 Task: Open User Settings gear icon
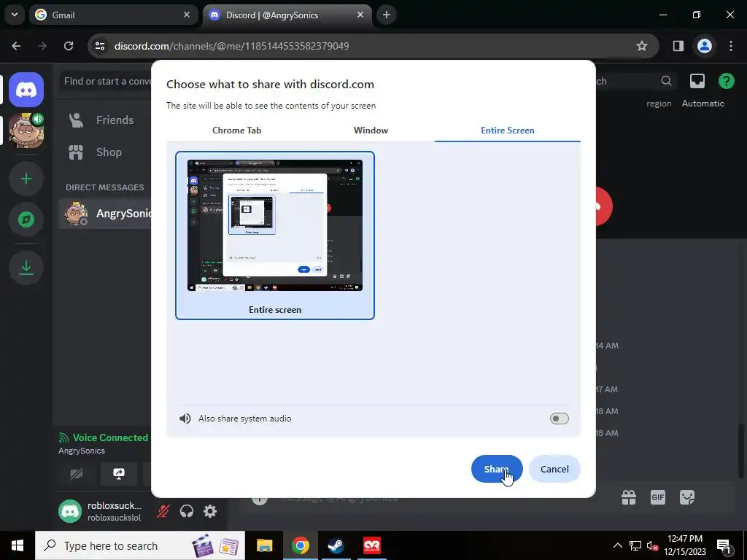coord(210,511)
